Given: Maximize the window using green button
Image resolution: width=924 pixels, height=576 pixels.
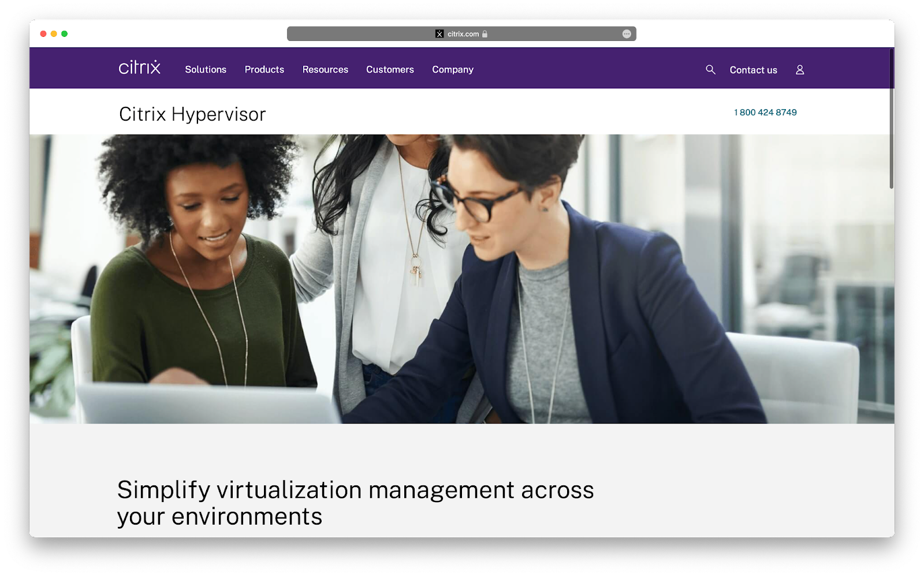Looking at the screenshot, I should tap(65, 34).
